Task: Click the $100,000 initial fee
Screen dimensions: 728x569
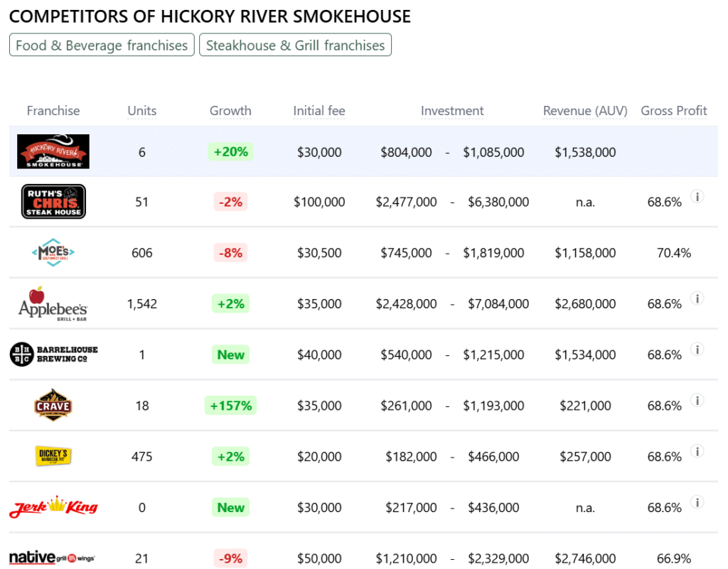Action: click(x=319, y=202)
